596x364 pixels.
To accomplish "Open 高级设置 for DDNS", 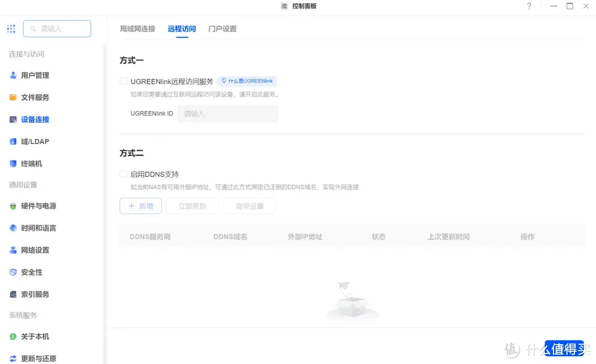I will point(249,206).
